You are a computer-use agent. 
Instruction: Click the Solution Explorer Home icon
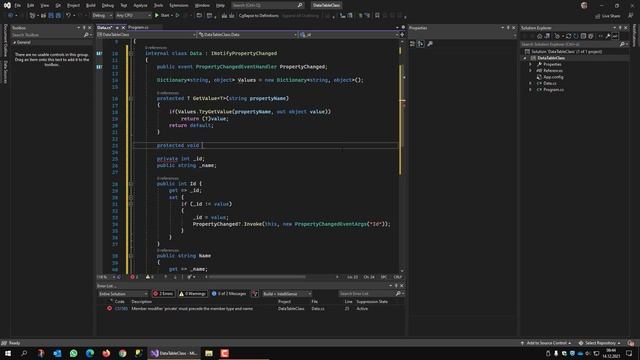tap(539, 36)
